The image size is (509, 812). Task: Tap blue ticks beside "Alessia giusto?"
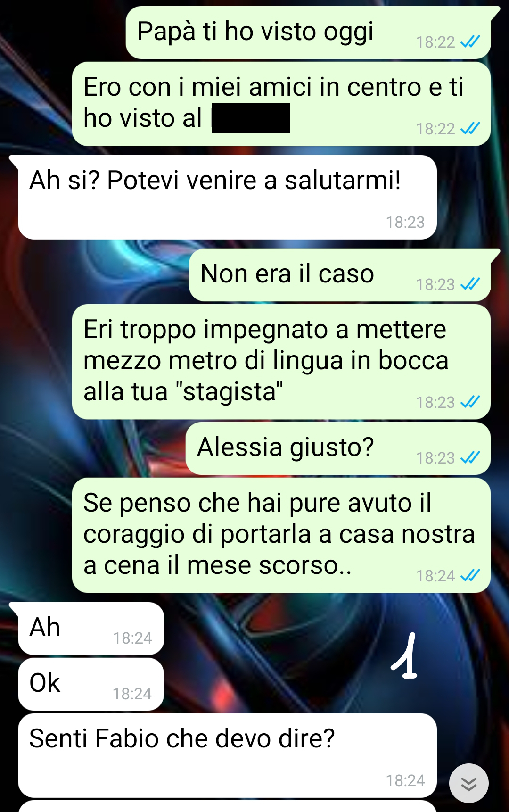[x=470, y=457]
